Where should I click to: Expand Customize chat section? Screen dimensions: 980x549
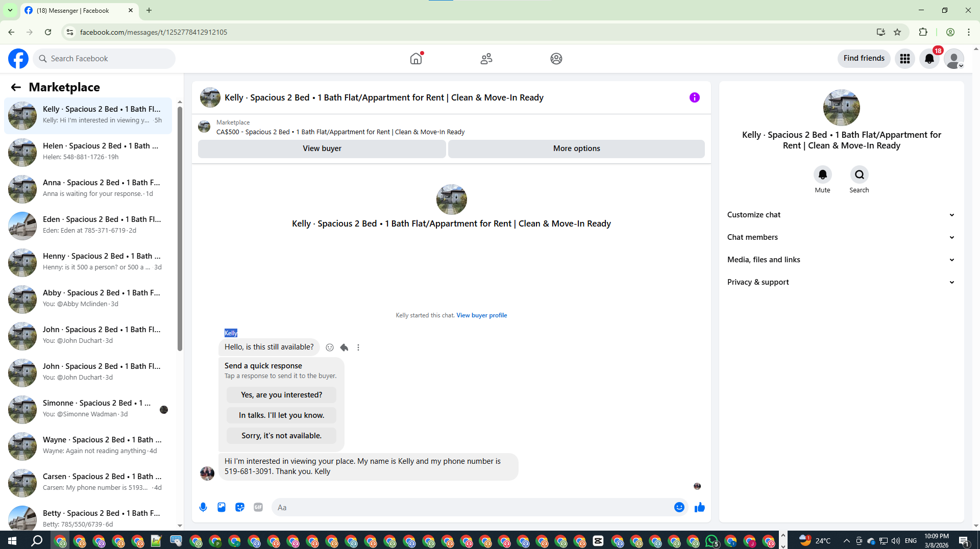(841, 215)
